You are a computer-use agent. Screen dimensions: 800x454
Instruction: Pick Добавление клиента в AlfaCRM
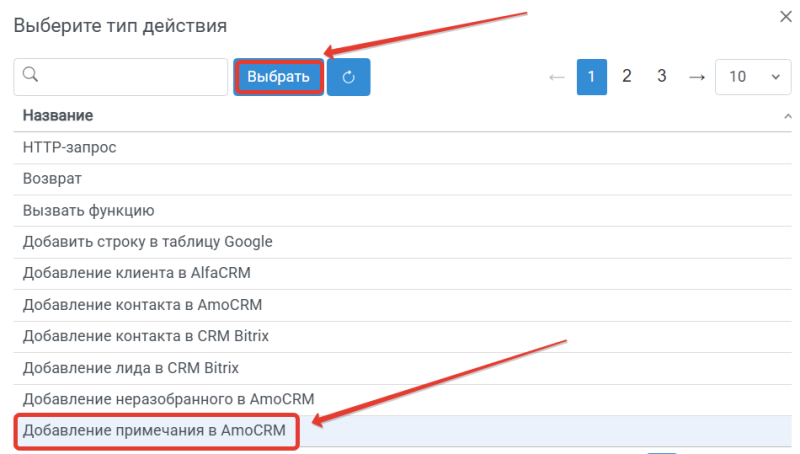(x=402, y=274)
